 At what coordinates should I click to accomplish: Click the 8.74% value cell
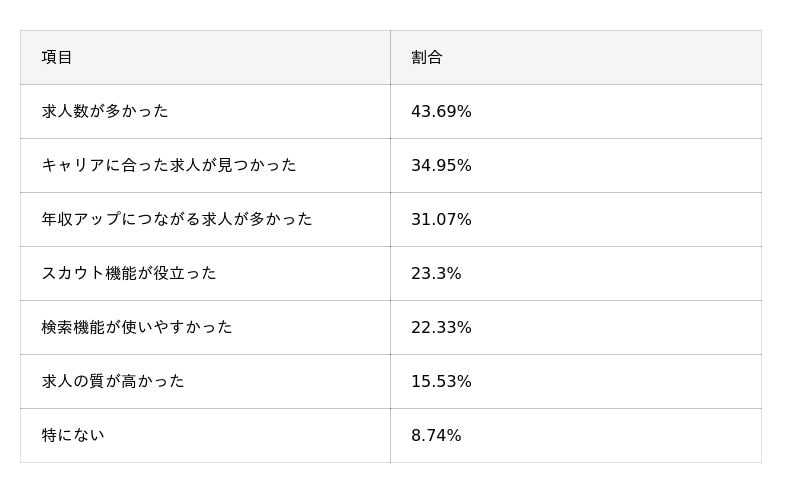[436, 436]
